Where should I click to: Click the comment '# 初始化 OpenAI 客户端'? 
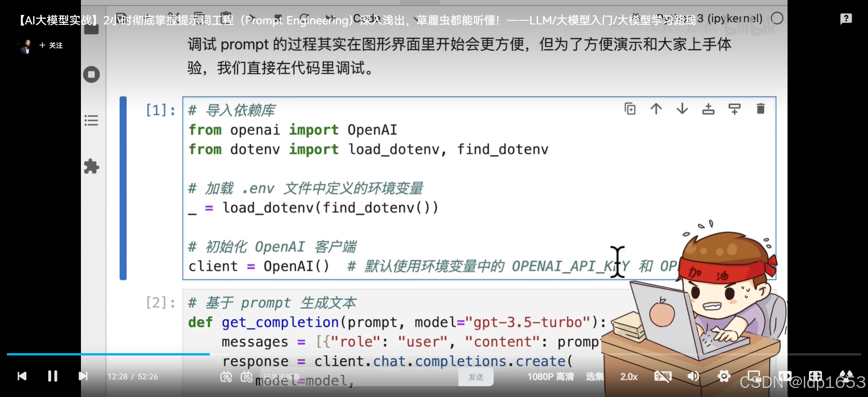pyautogui.click(x=272, y=247)
